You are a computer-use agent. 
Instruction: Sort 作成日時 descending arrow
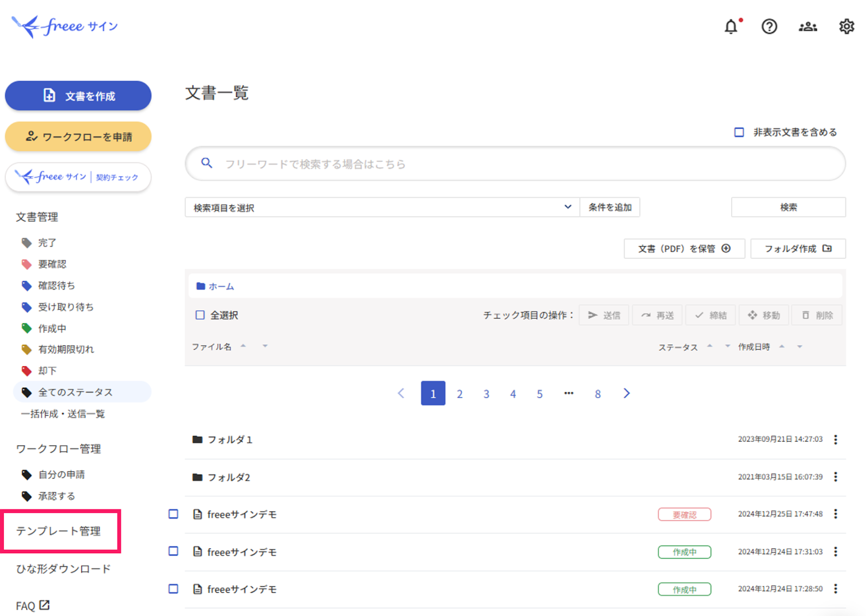pos(799,346)
